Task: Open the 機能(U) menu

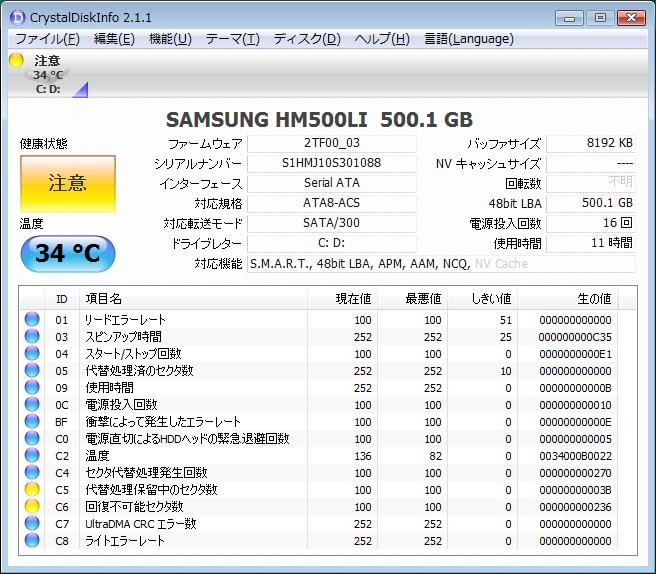Action: tap(170, 39)
